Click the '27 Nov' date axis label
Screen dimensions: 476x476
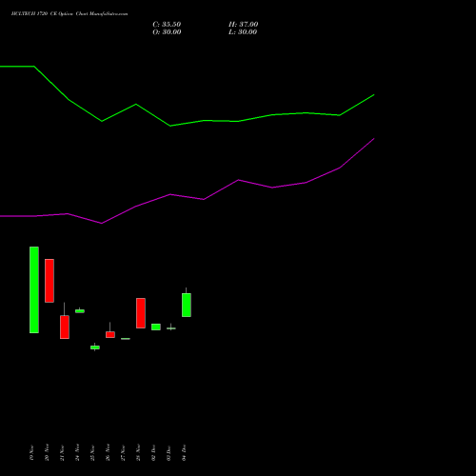(123, 453)
